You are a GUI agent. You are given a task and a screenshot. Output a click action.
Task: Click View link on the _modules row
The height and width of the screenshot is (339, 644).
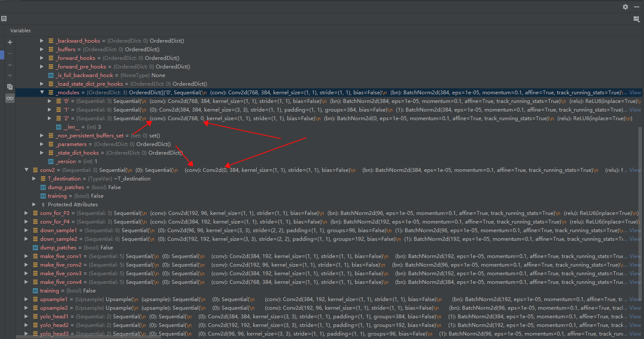635,92
